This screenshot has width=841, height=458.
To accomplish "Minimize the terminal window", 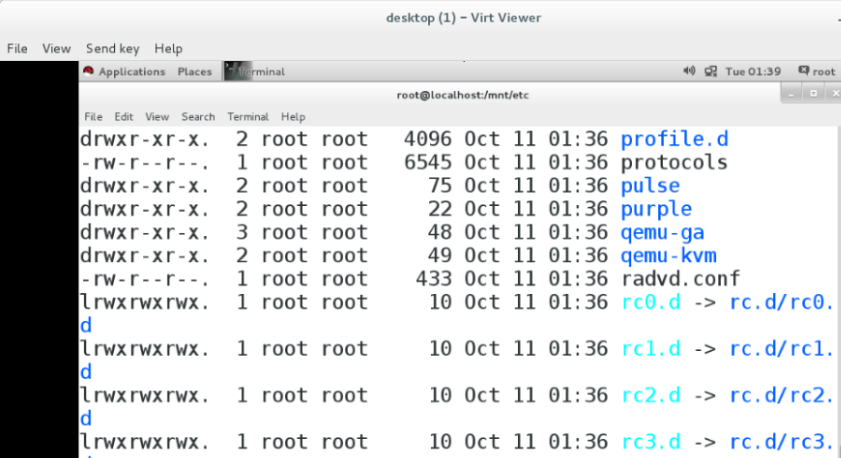I will point(791,94).
